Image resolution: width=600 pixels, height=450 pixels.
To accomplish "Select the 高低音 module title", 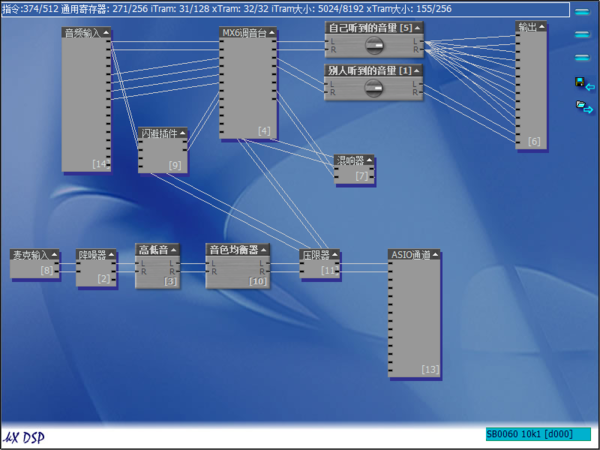I will coord(153,249).
